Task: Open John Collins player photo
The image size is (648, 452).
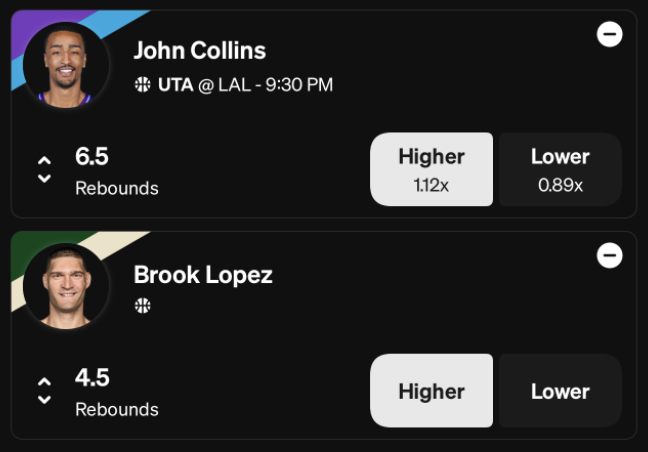Action: tap(66, 65)
